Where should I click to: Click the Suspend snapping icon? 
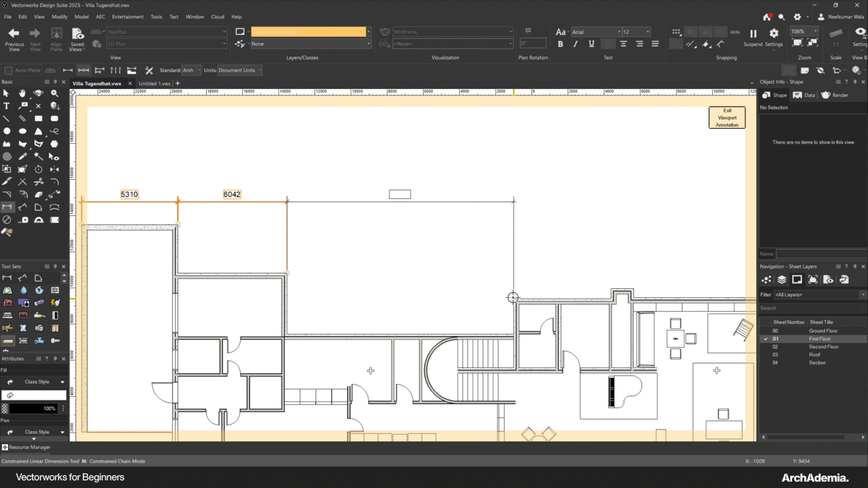(753, 34)
